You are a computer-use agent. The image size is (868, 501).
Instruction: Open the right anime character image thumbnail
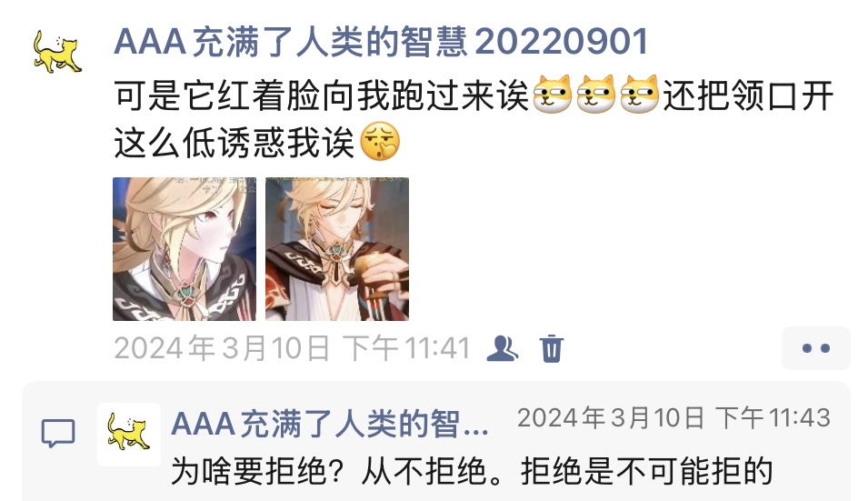[337, 249]
